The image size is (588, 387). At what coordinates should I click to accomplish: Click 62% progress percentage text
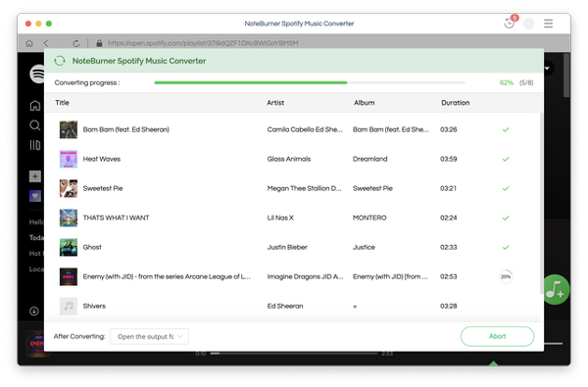507,82
